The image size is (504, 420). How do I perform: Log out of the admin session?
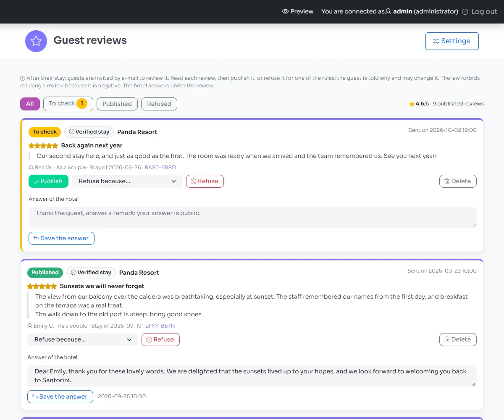click(479, 12)
